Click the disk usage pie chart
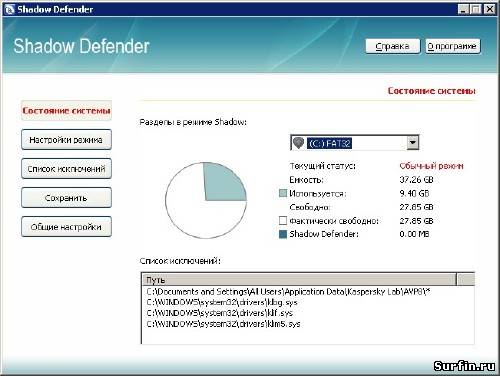The height and width of the screenshot is (376, 500). pyautogui.click(x=206, y=200)
